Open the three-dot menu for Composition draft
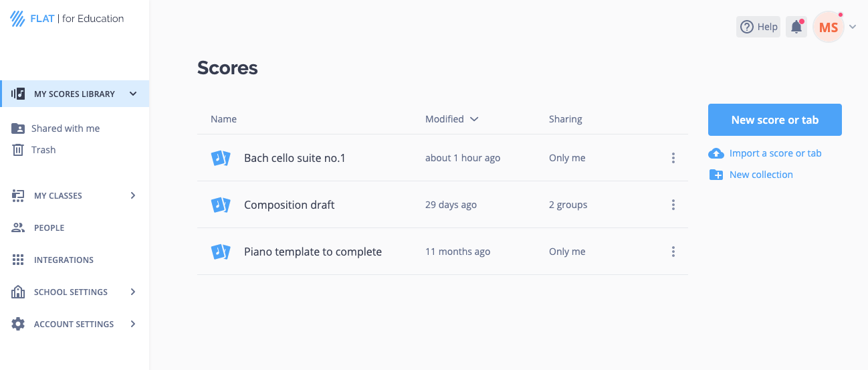The image size is (868, 370). pos(673,205)
